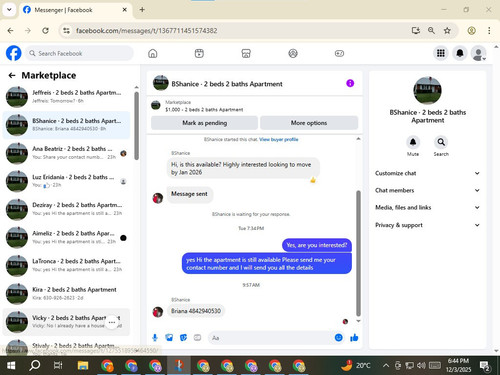
Task: Open Ana Beatriz conversation
Action: coord(67,153)
